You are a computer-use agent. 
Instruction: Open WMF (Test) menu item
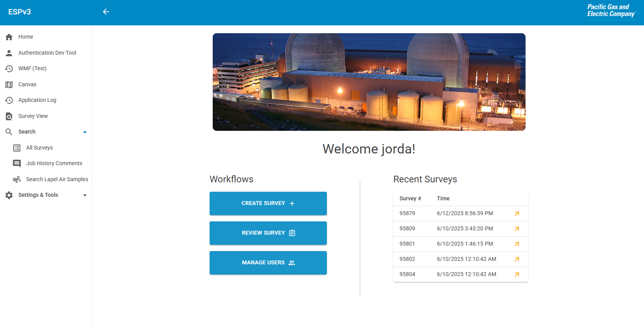point(32,68)
